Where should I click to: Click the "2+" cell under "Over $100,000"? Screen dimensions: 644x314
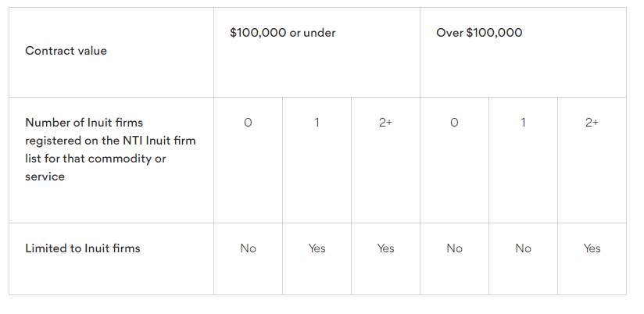[592, 123]
